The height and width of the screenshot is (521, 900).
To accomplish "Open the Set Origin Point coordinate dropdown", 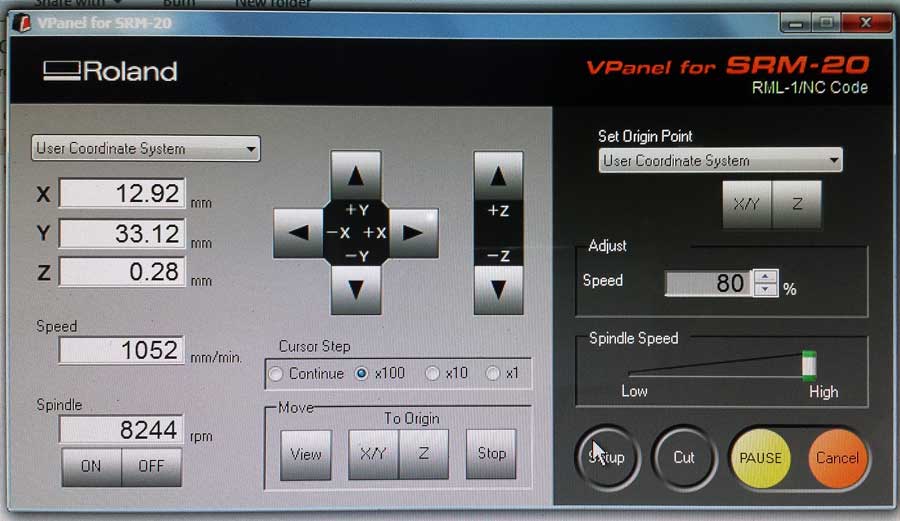I will 720,161.
